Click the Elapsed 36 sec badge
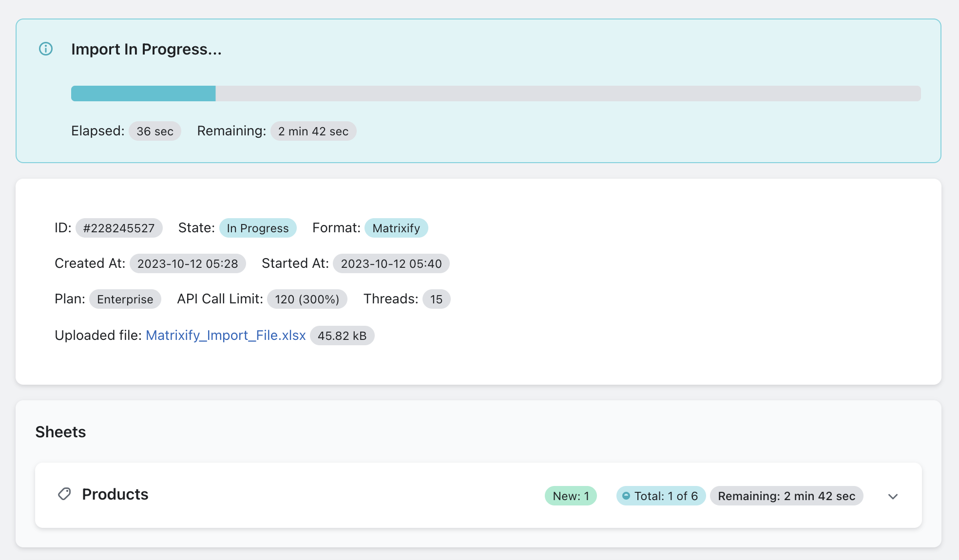Viewport: 959px width, 560px height. point(155,131)
